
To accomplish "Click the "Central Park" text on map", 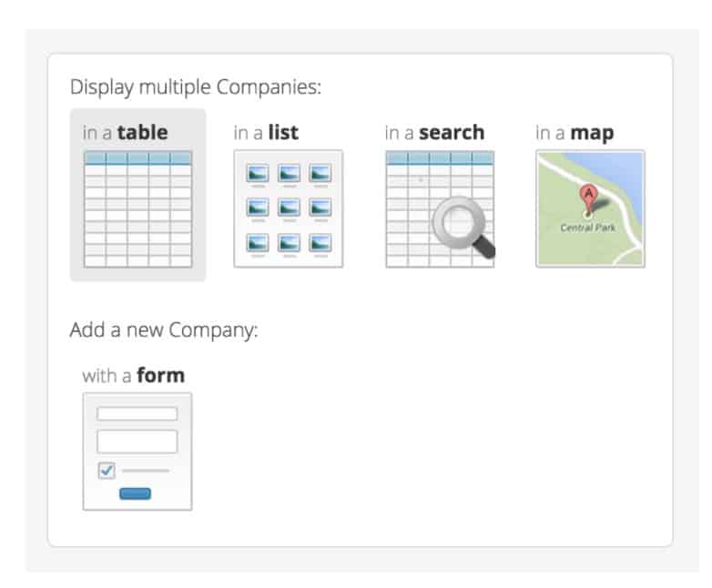I will [587, 227].
